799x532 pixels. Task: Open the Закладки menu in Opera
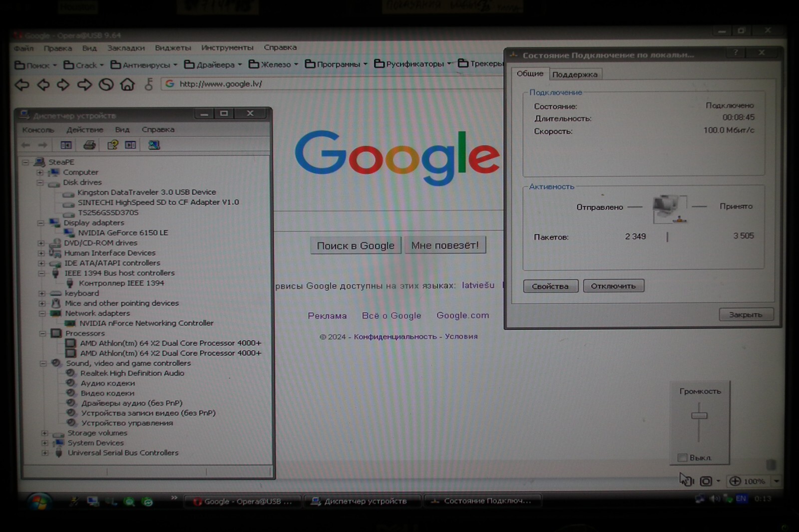tap(126, 48)
